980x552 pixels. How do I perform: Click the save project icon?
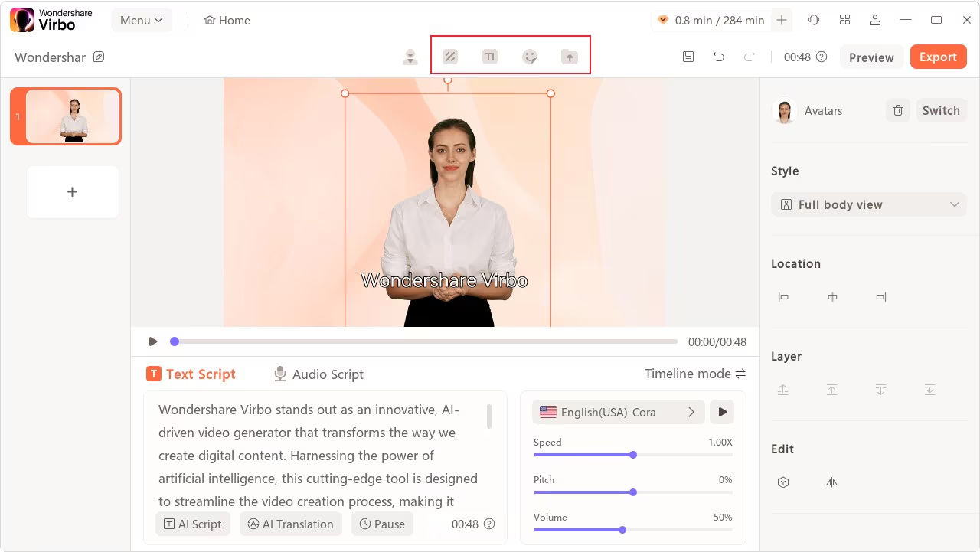[688, 57]
